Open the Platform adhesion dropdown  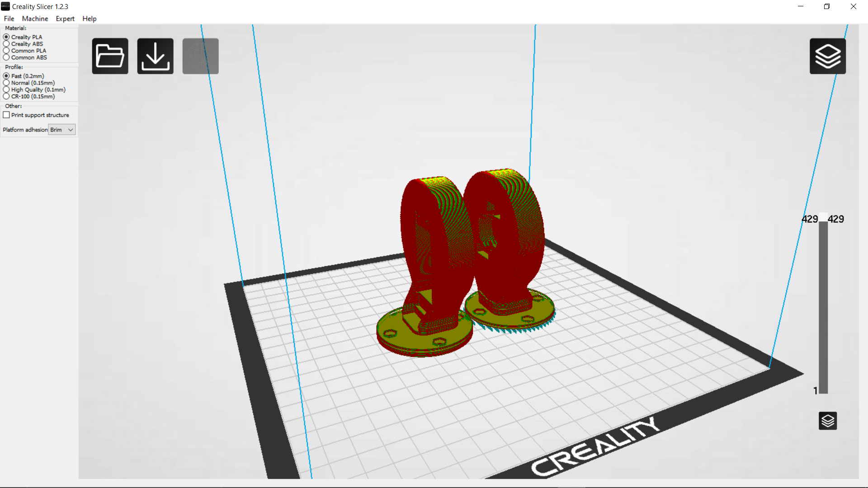[x=61, y=130]
